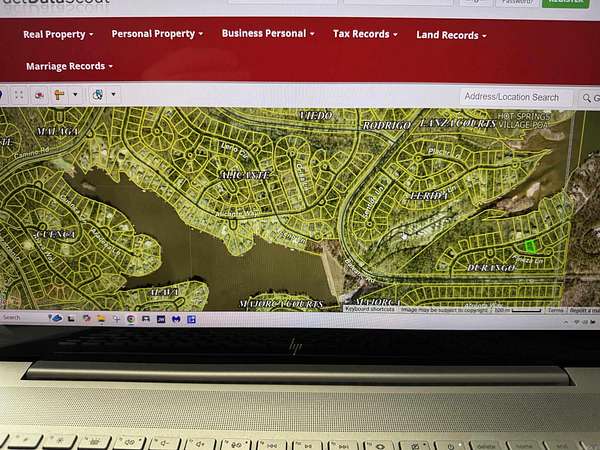Click the Address/Location Search field
600x450 pixels.
pyautogui.click(x=517, y=97)
